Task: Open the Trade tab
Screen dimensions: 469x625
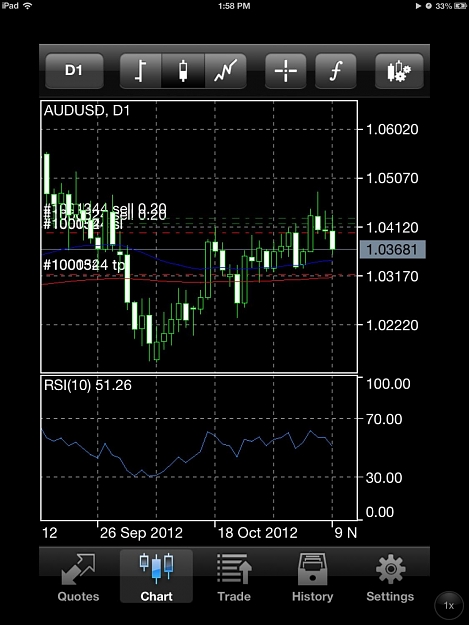Action: click(x=234, y=577)
